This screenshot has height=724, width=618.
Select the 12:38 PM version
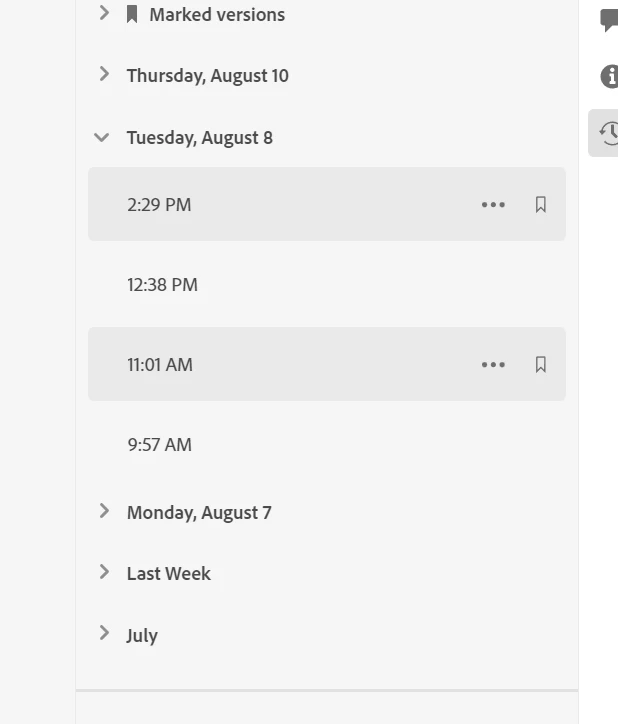(327, 284)
